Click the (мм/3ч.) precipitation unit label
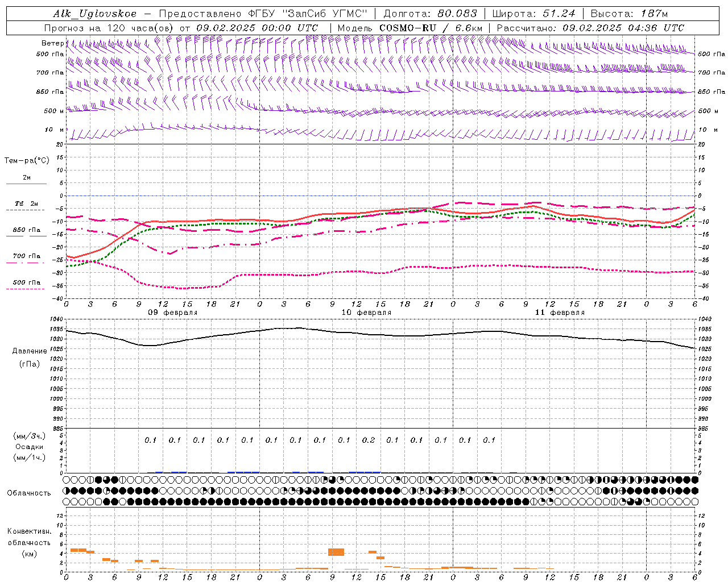This screenshot has height=582, width=728. [x=29, y=436]
